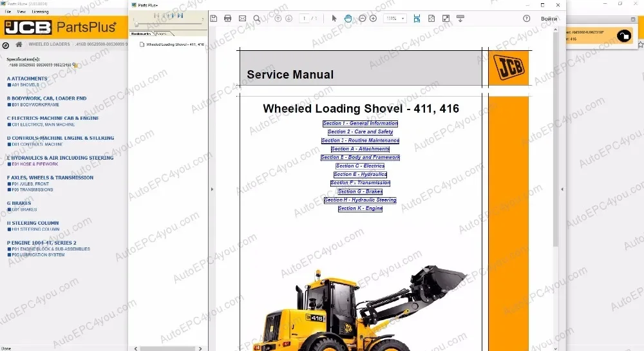Open P02 LUBRICATION SYSTEM section
This screenshot has height=351, width=644.
click(36, 254)
